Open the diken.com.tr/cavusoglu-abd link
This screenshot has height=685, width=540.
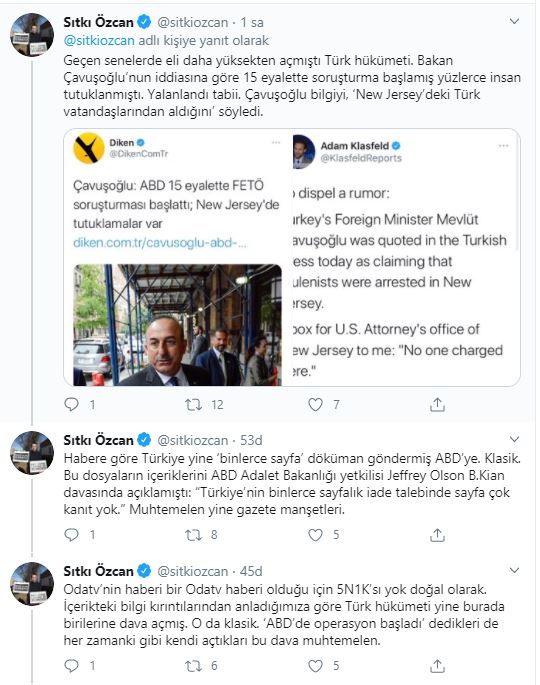click(x=159, y=242)
